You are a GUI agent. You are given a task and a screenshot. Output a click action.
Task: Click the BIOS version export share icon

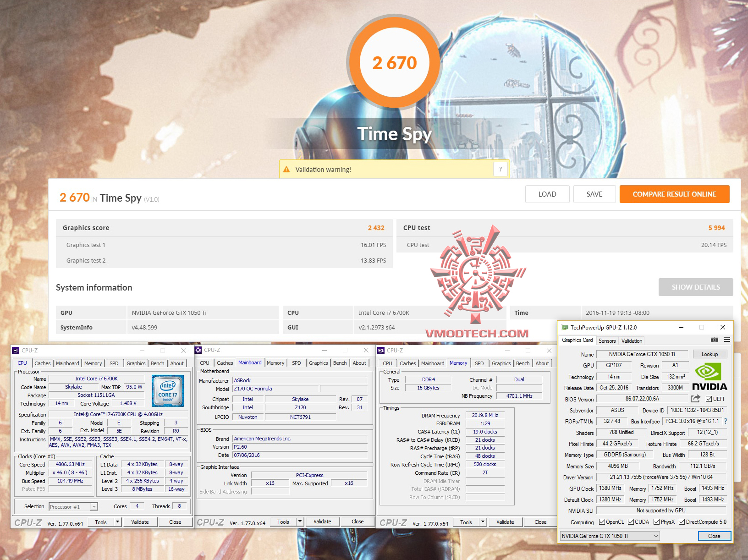695,399
